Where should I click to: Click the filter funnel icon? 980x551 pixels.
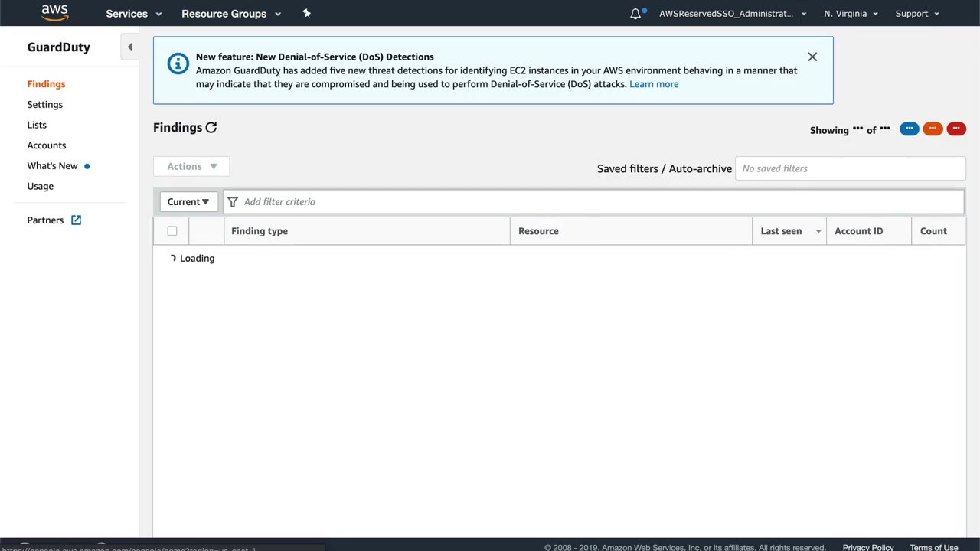point(233,202)
